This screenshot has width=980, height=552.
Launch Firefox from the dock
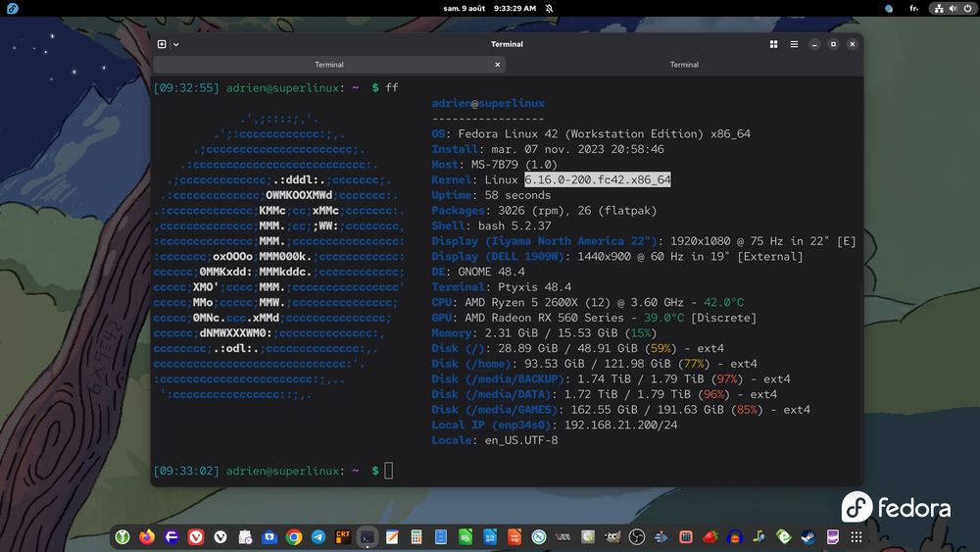[147, 536]
